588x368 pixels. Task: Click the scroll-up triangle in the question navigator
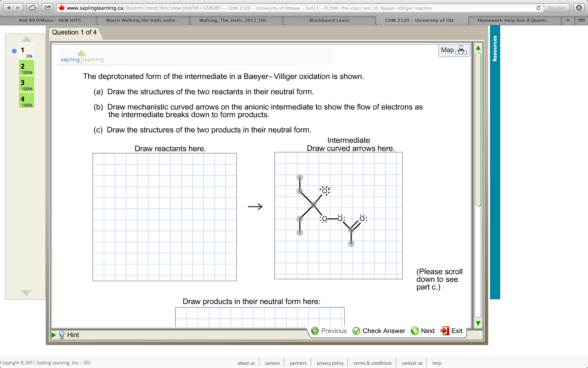click(26, 39)
